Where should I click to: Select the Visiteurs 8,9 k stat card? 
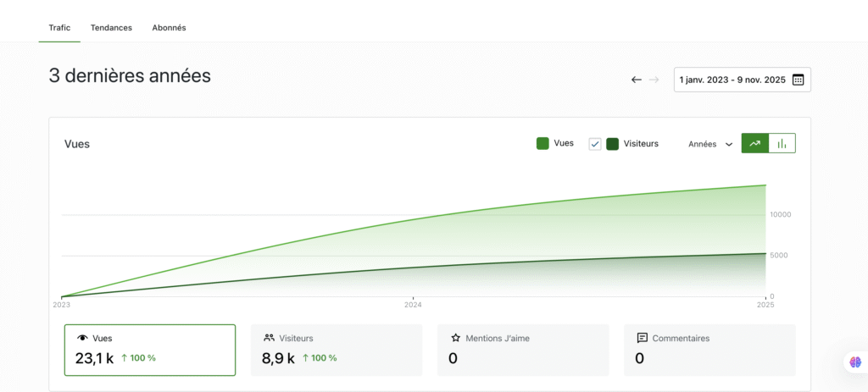pos(337,349)
